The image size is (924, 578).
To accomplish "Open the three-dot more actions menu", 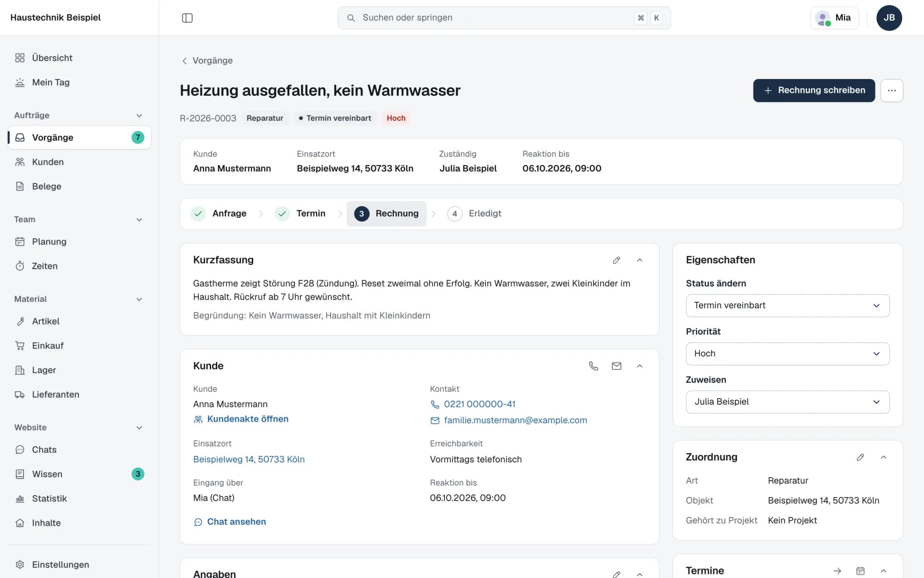I will [892, 91].
